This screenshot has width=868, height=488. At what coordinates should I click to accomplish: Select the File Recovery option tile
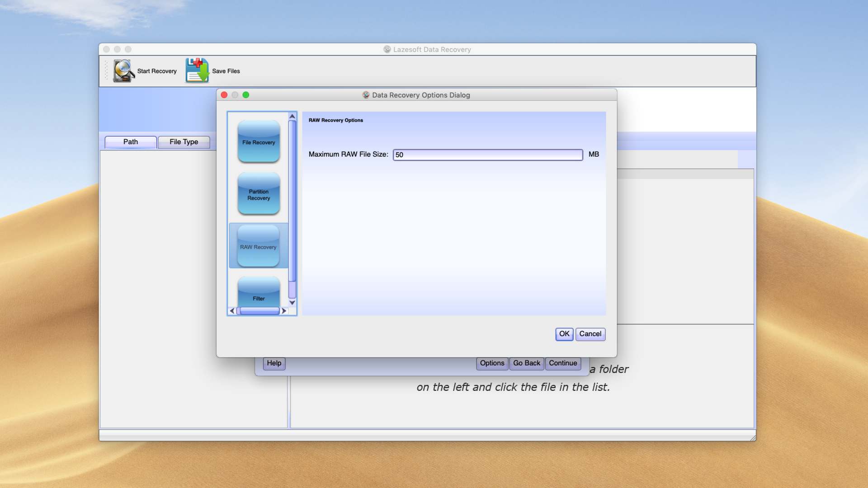click(259, 142)
